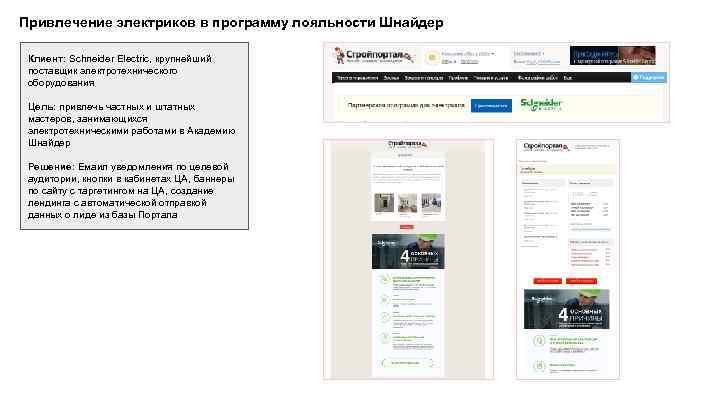The image size is (720, 405).
Task: Click the green Schneider Electric logo in the banner
Action: [541, 105]
